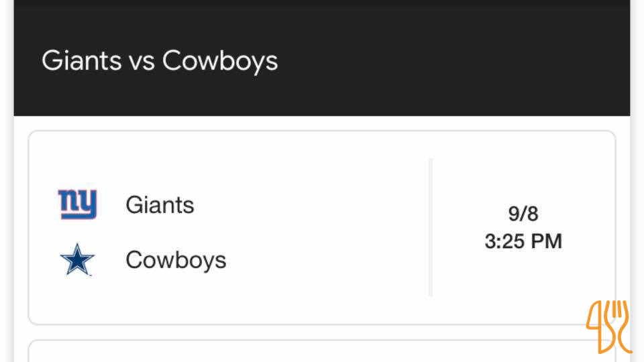
Task: Click the Dallas Cowboys star logo
Action: 77,260
